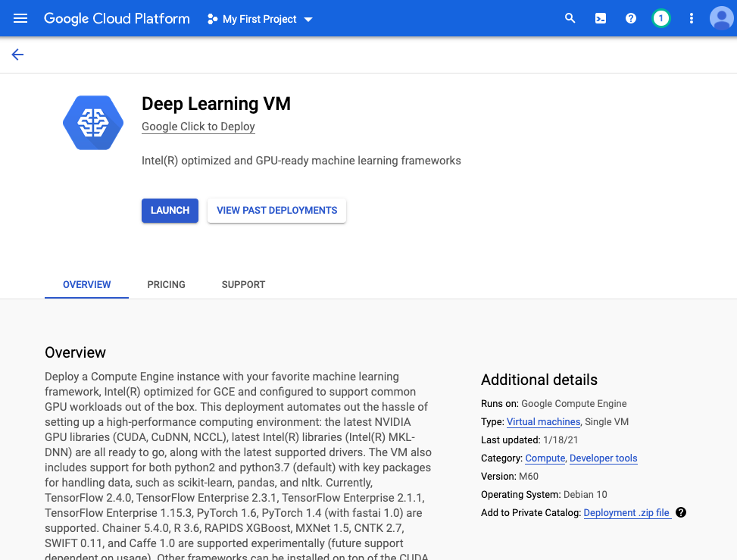The image size is (737, 560).
Task: Switch to the Support tab
Action: (243, 284)
